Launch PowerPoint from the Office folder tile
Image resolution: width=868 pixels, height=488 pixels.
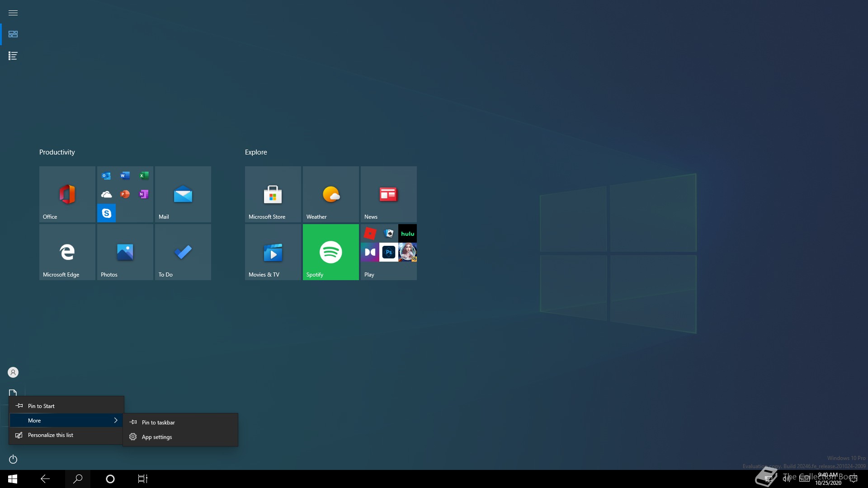click(125, 194)
